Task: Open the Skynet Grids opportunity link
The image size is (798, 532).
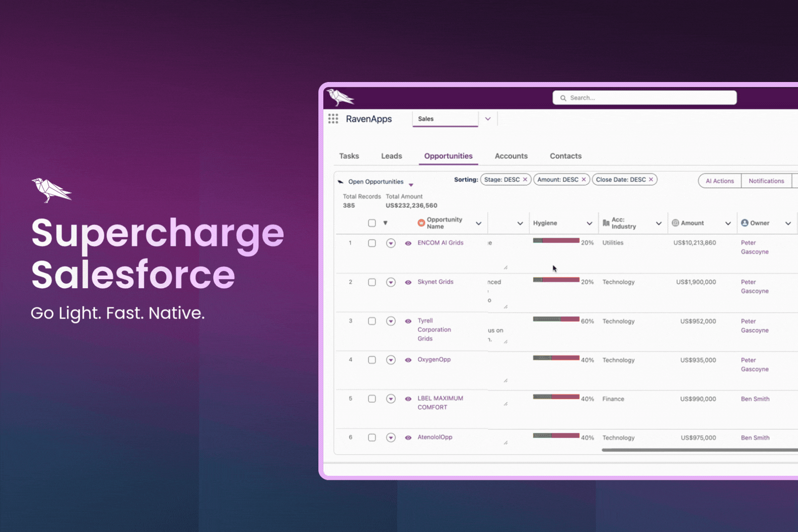Action: [435, 282]
